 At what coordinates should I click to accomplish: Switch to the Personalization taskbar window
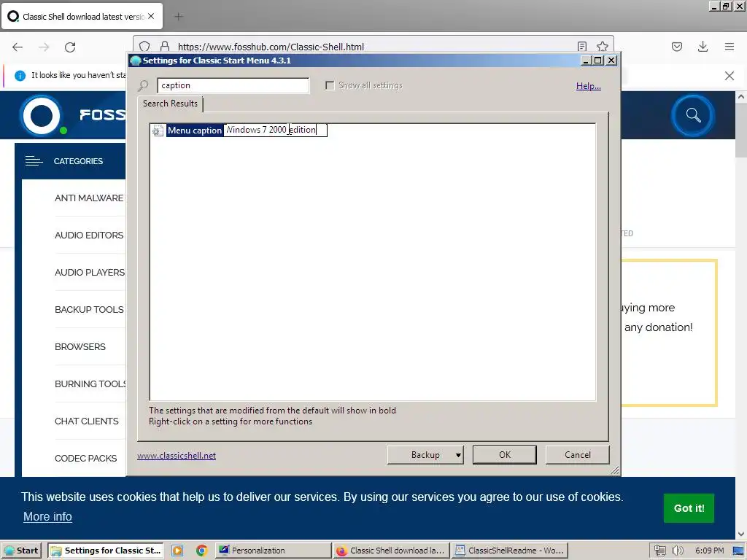click(273, 551)
